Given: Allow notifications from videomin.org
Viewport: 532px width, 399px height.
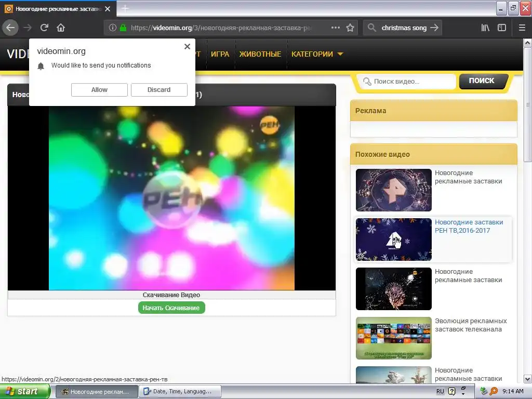Looking at the screenshot, I should pos(99,90).
